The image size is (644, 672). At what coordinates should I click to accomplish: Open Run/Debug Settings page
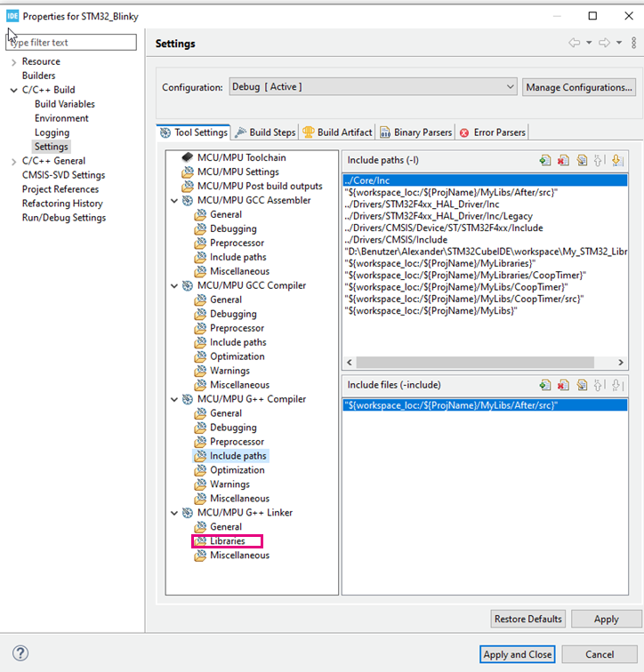coord(64,217)
